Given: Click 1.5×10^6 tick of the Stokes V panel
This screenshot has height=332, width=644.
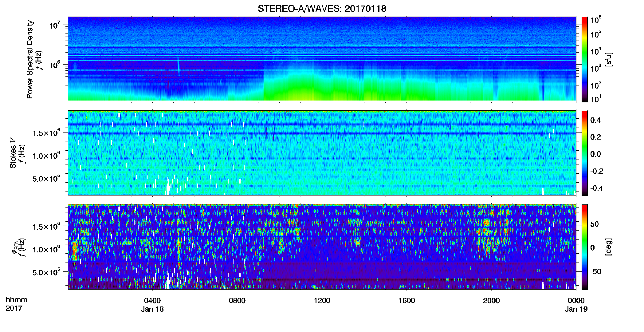Looking at the screenshot, I should point(46,133).
